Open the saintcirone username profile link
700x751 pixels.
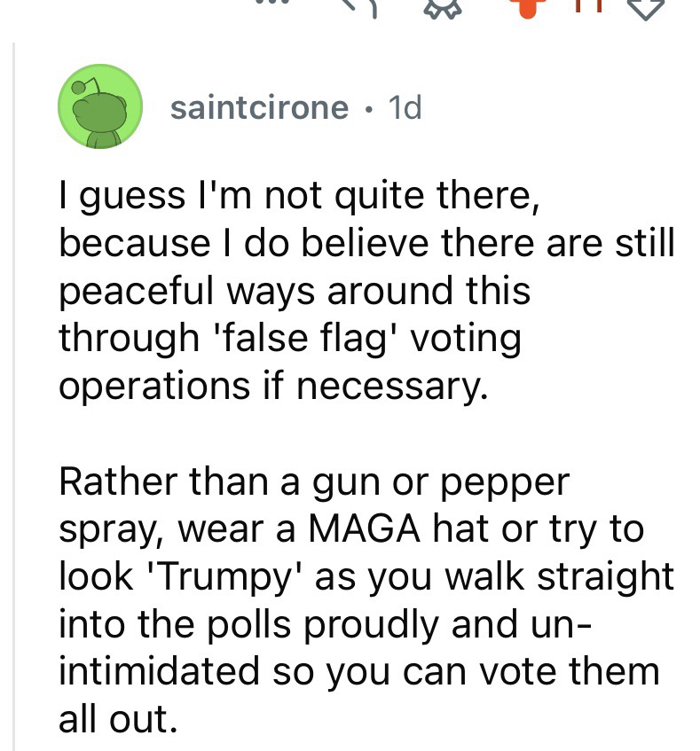(x=259, y=108)
